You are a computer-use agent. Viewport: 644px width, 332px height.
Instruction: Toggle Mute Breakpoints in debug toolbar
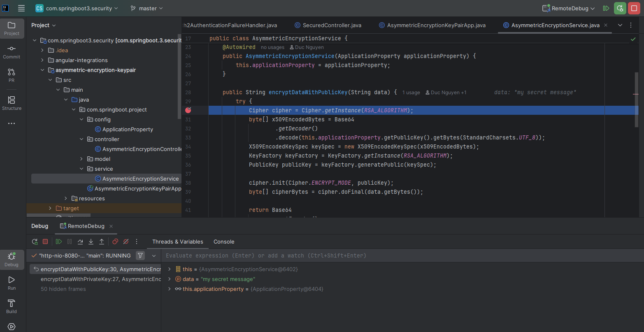(x=126, y=241)
